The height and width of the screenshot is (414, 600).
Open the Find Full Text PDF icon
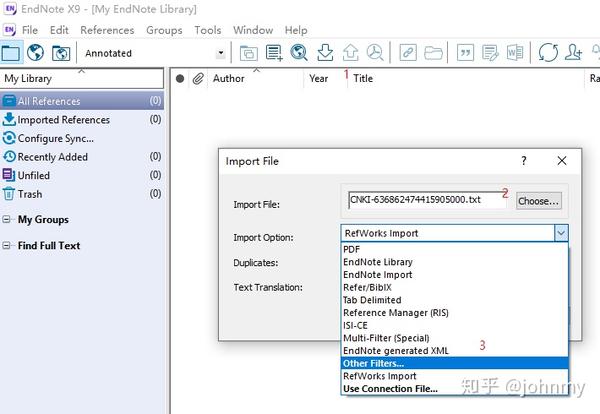pos(375,52)
